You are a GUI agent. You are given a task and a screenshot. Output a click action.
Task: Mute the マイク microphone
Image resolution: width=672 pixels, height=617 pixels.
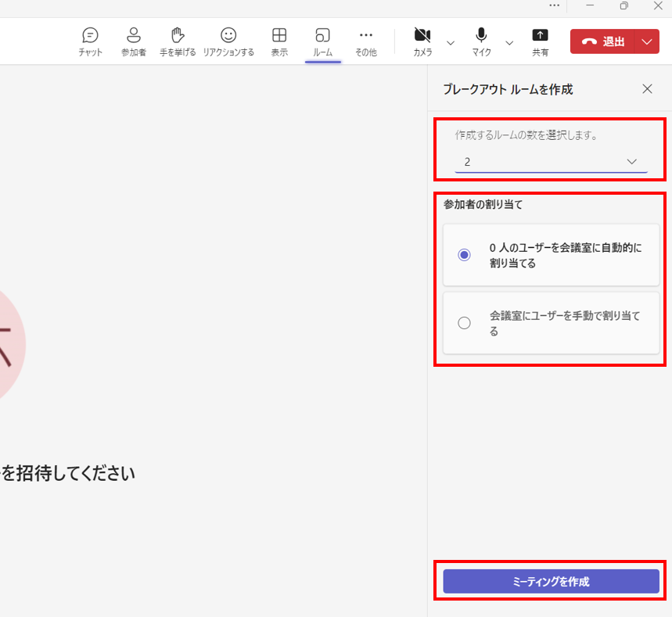pyautogui.click(x=481, y=42)
